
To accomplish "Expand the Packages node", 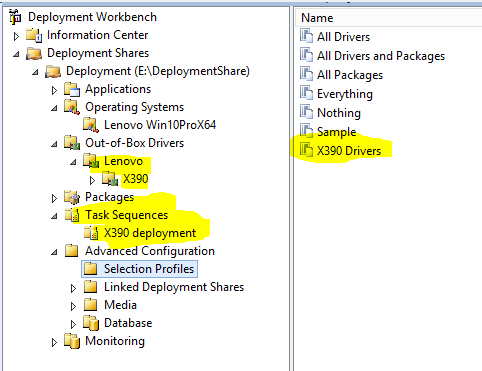I will pyautogui.click(x=54, y=198).
